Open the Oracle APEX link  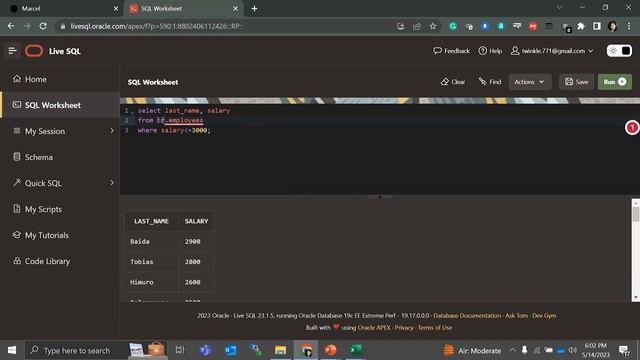coord(374,327)
